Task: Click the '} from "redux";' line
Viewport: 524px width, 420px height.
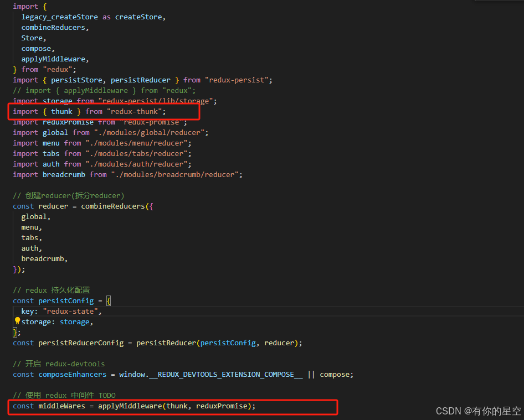Action: [44, 69]
